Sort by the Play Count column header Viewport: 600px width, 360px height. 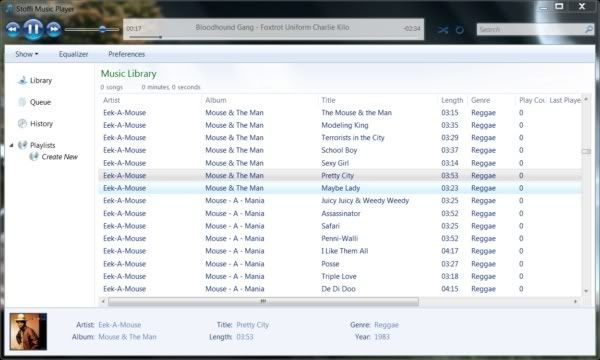[532, 100]
